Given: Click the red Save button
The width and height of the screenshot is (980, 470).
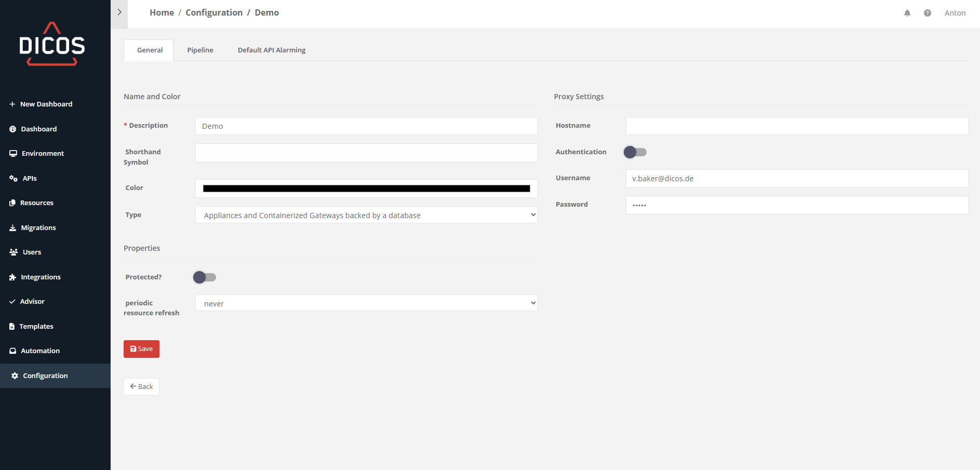Looking at the screenshot, I should [x=141, y=349].
